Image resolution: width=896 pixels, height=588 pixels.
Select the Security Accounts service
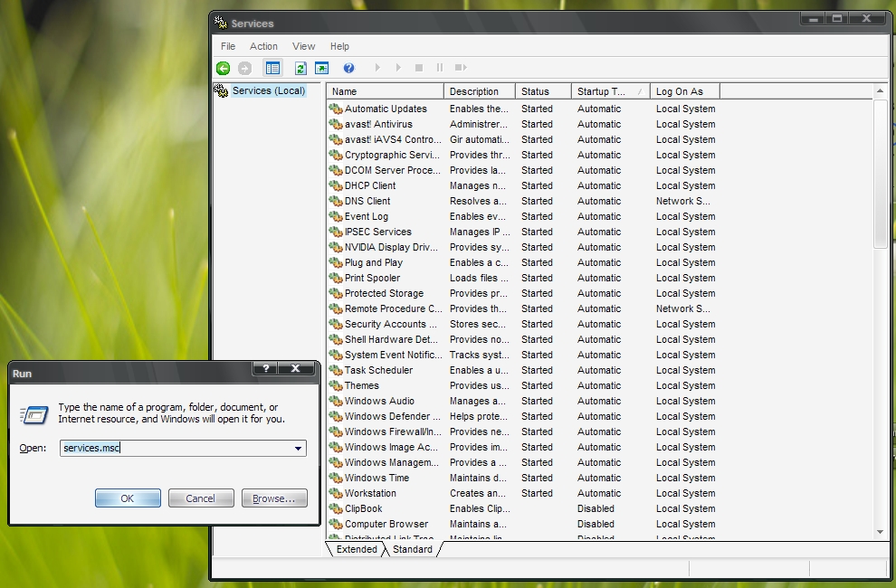click(523, 324)
